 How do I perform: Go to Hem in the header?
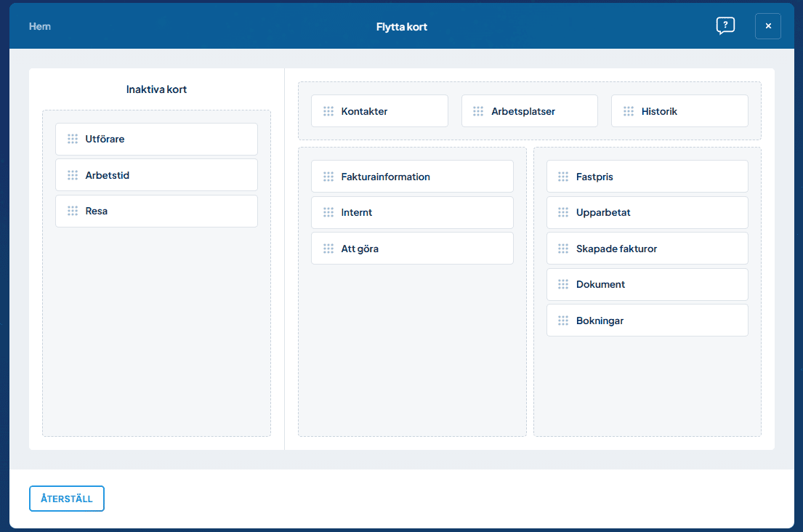pos(40,26)
